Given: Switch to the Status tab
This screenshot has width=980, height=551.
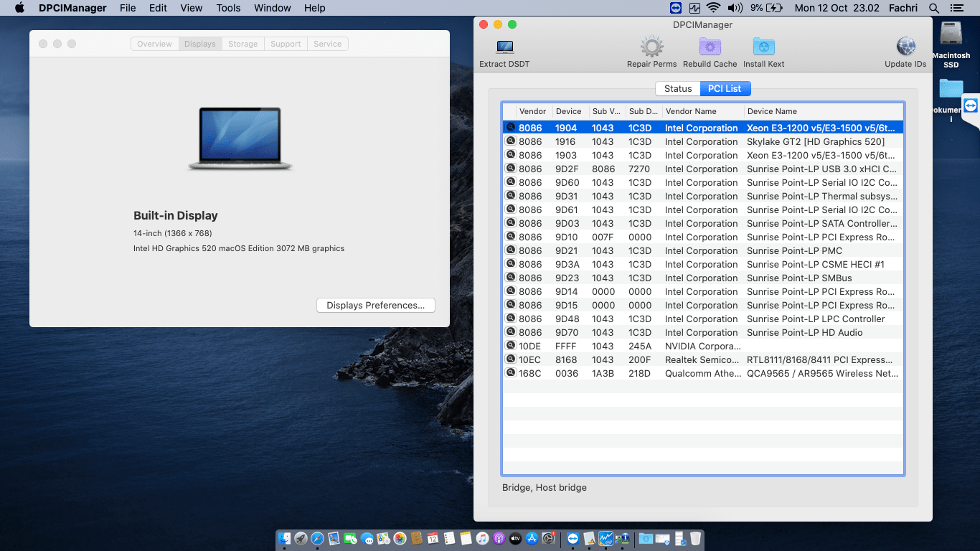Looking at the screenshot, I should point(677,89).
